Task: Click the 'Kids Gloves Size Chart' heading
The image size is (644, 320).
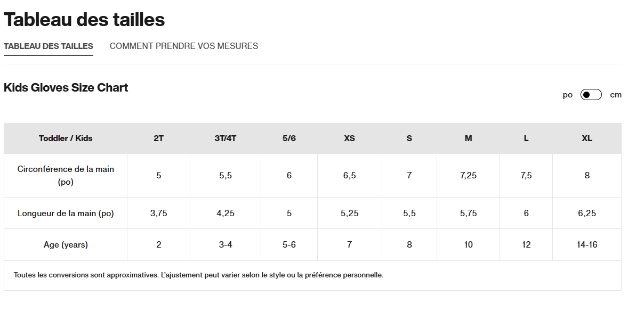Action: coord(66,88)
